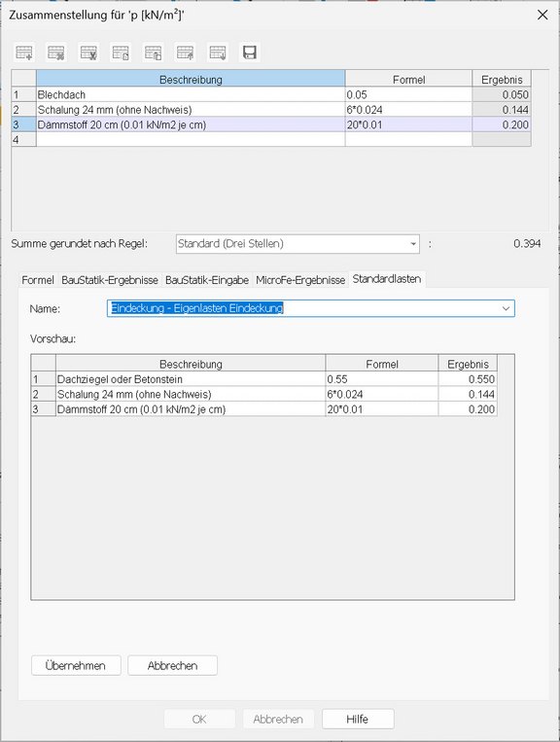Click Abbrechen next to Übernehmen

(x=172, y=665)
